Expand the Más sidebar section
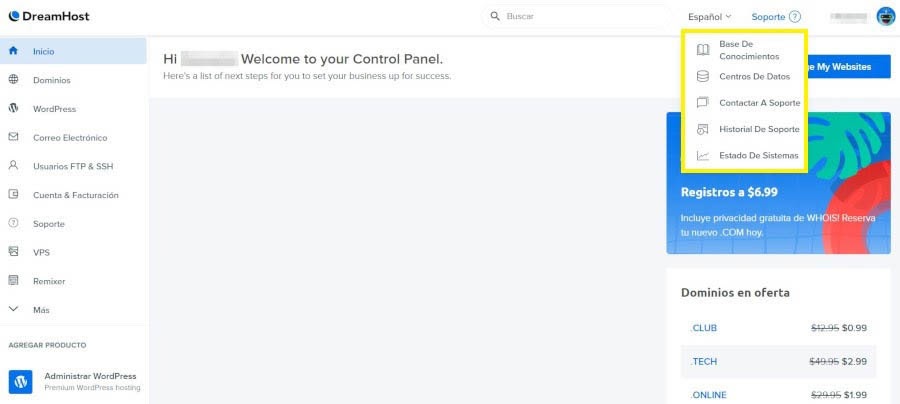The image size is (900, 404). click(40, 310)
